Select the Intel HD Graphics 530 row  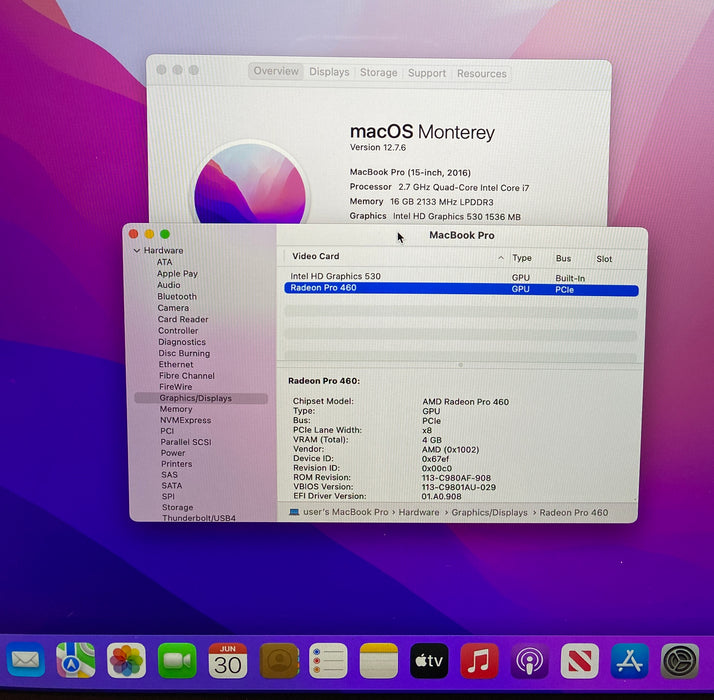[x=461, y=277]
